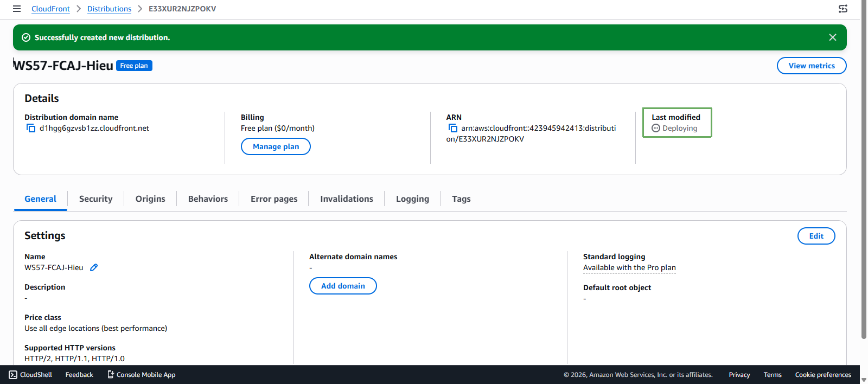Switch to the Error pages tab
The image size is (868, 384).
pos(274,199)
